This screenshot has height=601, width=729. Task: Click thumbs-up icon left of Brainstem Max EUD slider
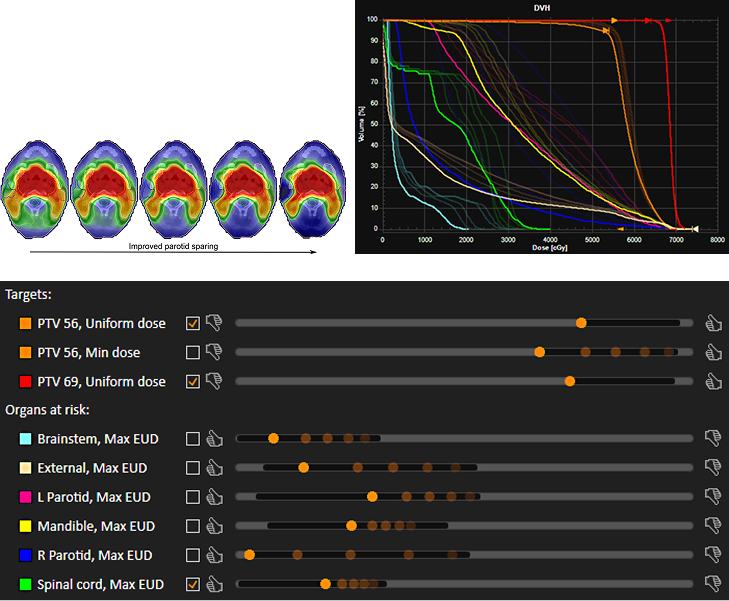[214, 438]
